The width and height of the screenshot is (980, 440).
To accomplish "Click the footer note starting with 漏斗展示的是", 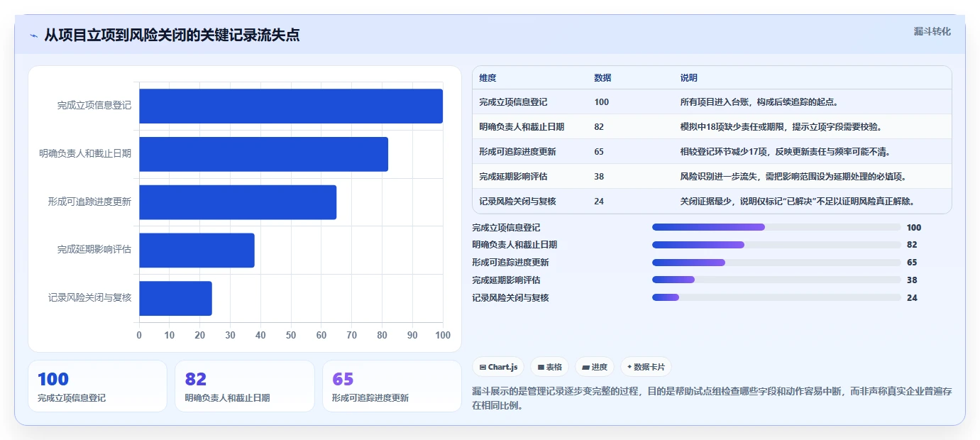I will click(712, 399).
